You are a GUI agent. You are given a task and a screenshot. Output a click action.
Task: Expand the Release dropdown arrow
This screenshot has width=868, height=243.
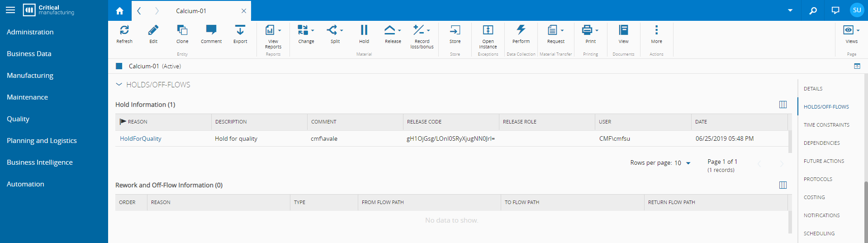399,31
